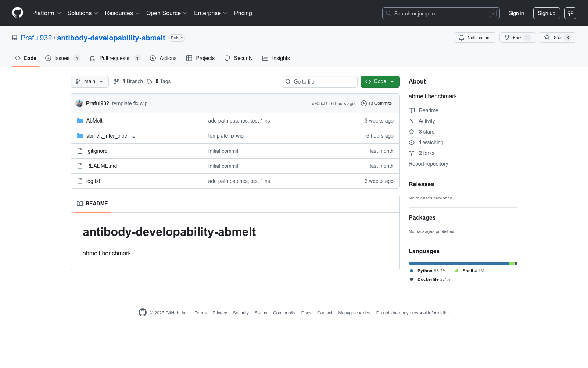This screenshot has width=588, height=368.
Task: Expand the Solutions menu
Action: coord(83,13)
